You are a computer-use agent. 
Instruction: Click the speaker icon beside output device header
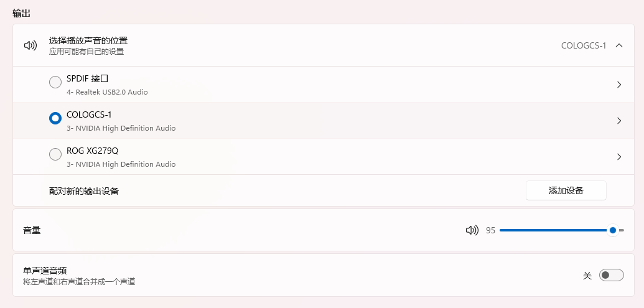click(x=30, y=45)
